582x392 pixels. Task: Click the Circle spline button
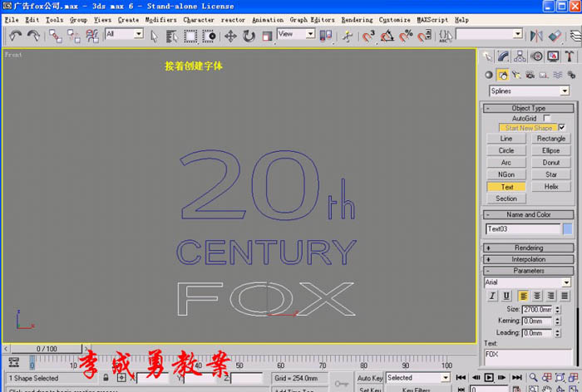pos(506,150)
